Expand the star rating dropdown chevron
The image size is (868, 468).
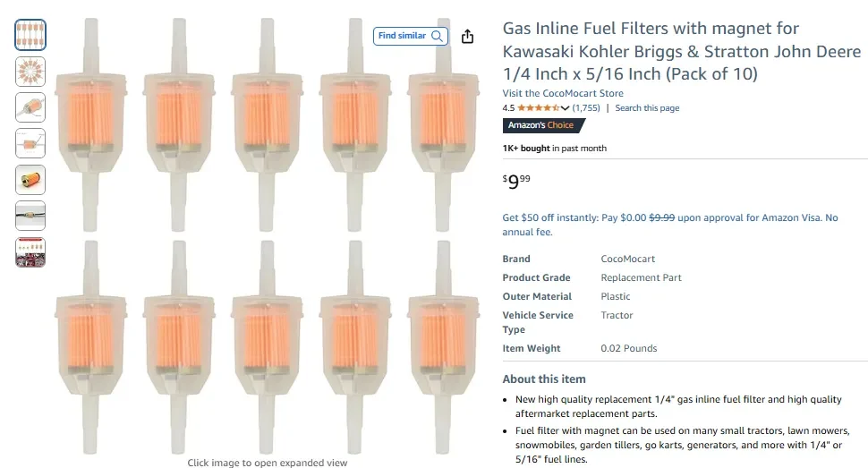coord(566,108)
